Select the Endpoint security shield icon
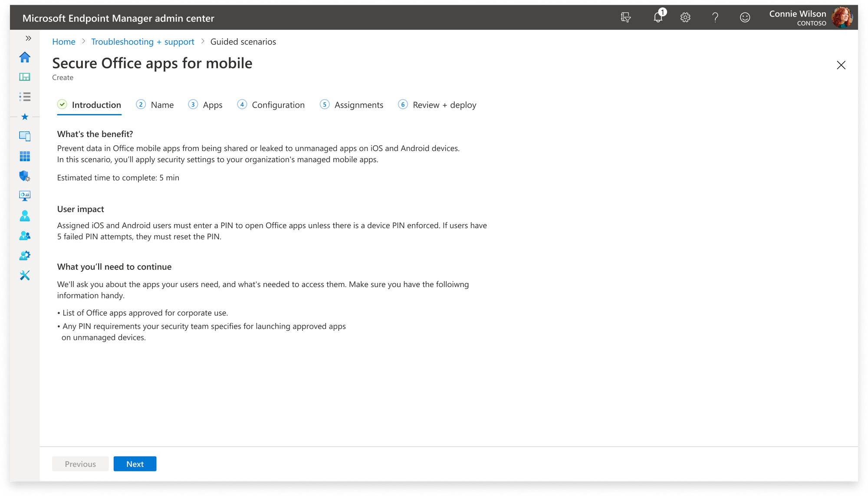The height and width of the screenshot is (496, 868). pos(25,176)
